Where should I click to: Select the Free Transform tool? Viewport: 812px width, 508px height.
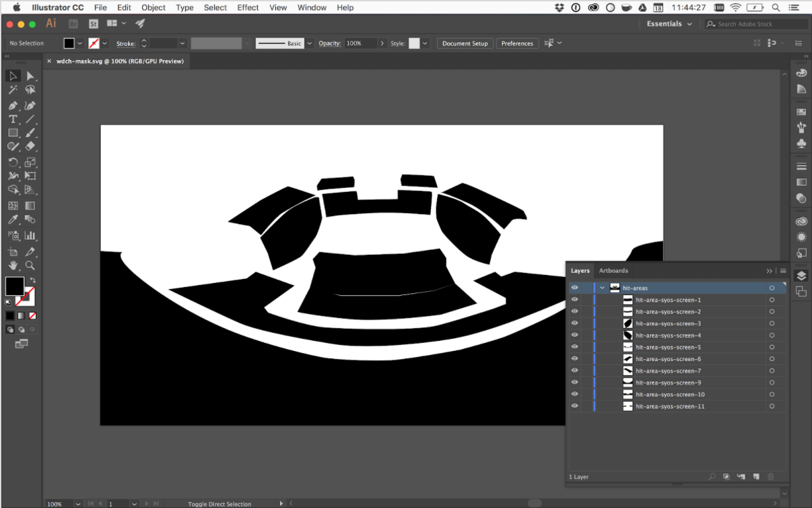(30, 176)
